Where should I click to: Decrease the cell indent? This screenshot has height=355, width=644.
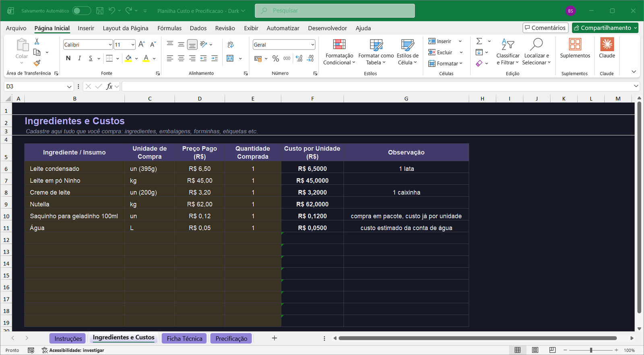point(204,58)
